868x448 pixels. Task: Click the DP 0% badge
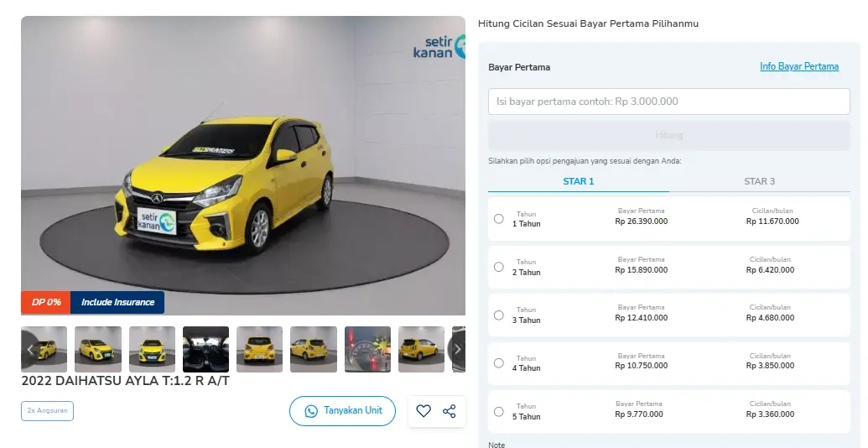pyautogui.click(x=46, y=302)
